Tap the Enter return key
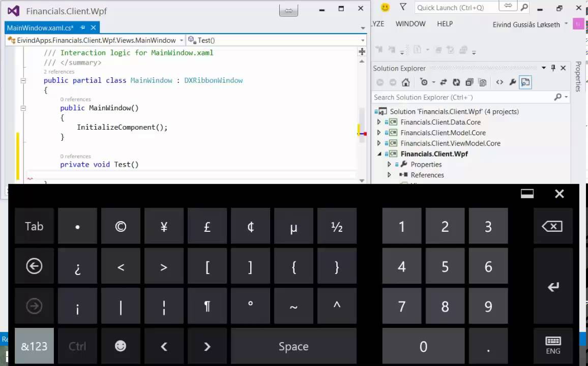Viewport: 588px width, 366px height. [553, 286]
